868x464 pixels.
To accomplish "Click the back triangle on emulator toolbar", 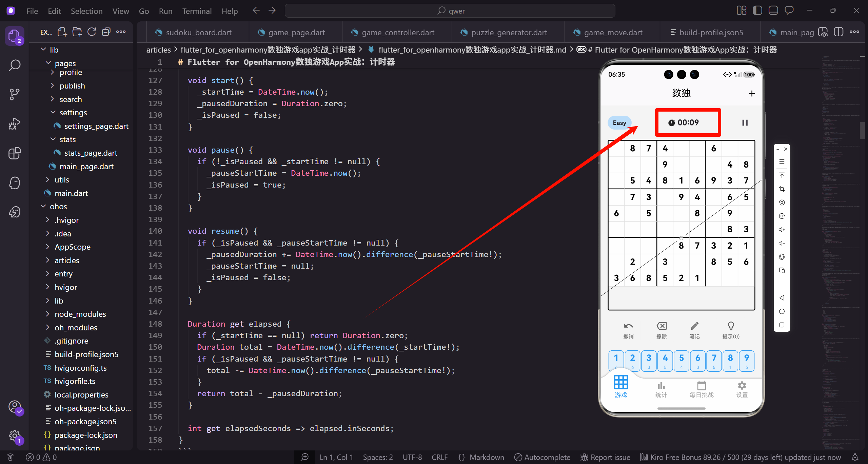I will 782,298.
